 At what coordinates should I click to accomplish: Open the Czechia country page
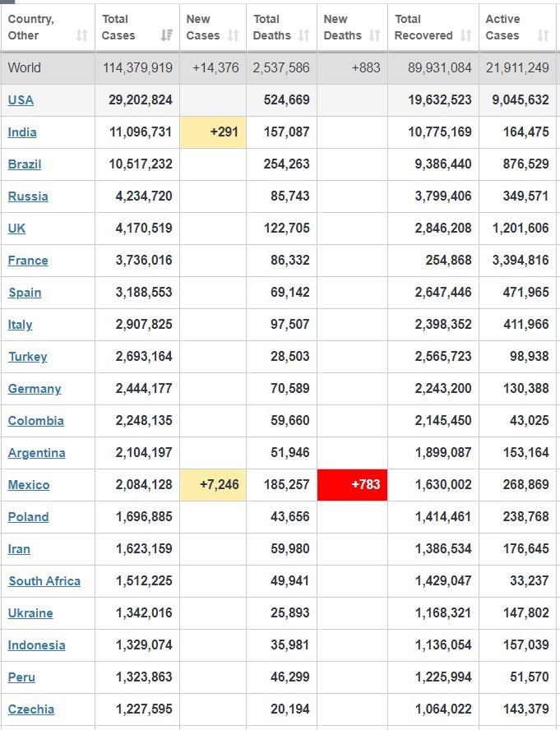pyautogui.click(x=31, y=709)
